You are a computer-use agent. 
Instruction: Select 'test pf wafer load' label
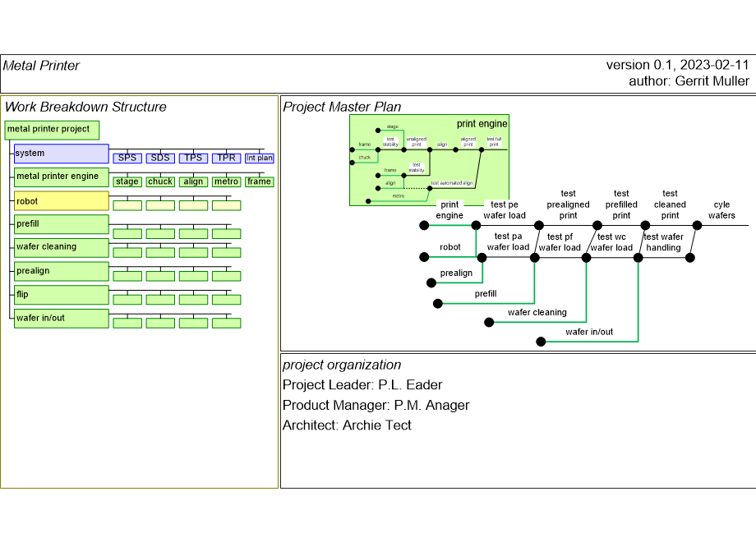point(560,242)
